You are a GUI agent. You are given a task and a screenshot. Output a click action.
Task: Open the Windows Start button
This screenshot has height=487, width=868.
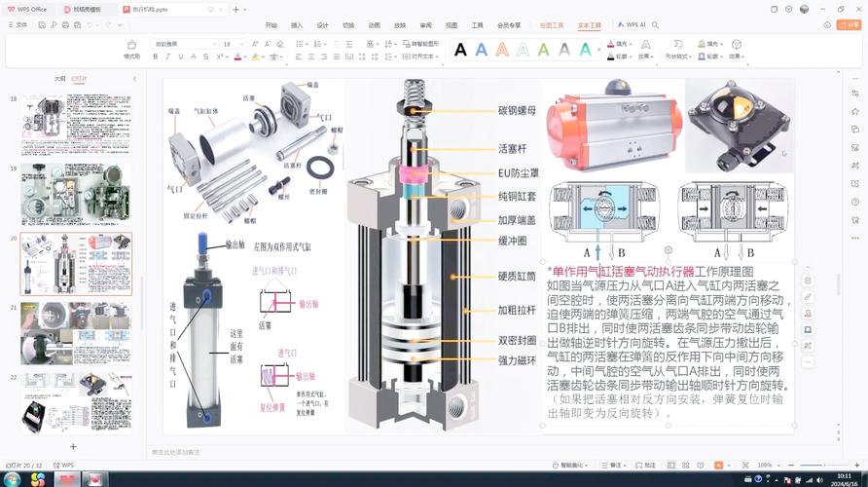[11, 479]
